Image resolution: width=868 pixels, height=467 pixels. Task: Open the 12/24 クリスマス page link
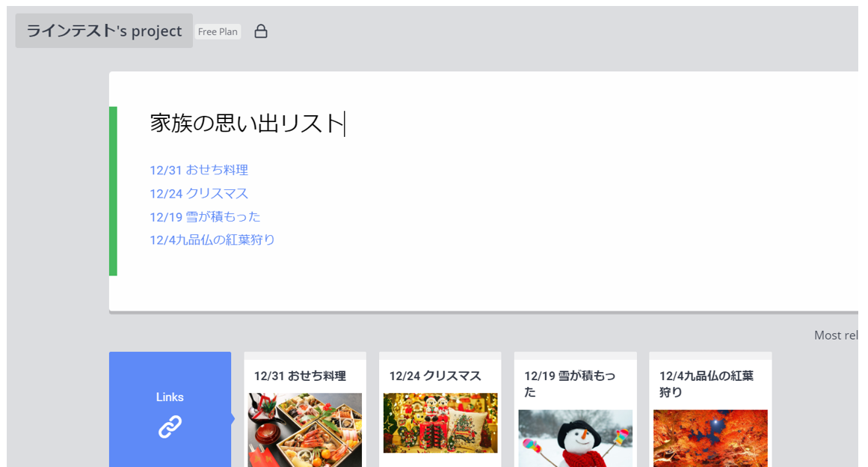(x=198, y=193)
